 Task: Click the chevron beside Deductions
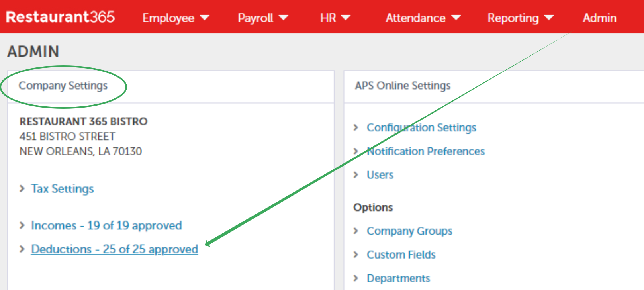tap(22, 249)
